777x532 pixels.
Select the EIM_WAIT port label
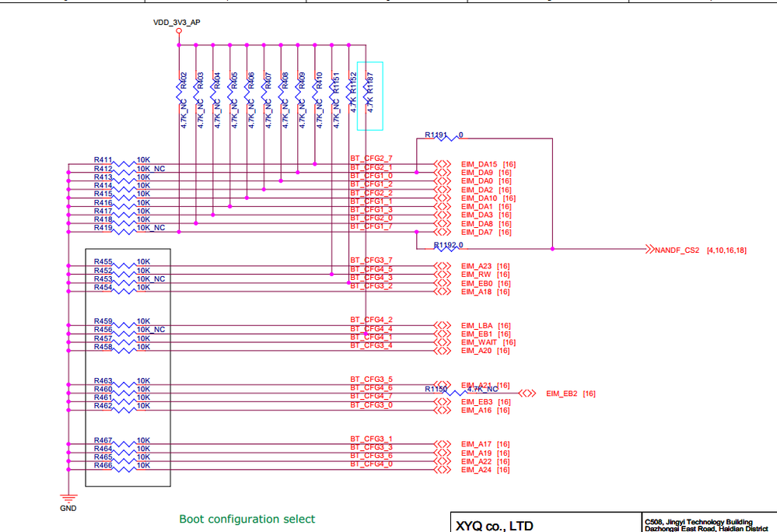click(478, 342)
